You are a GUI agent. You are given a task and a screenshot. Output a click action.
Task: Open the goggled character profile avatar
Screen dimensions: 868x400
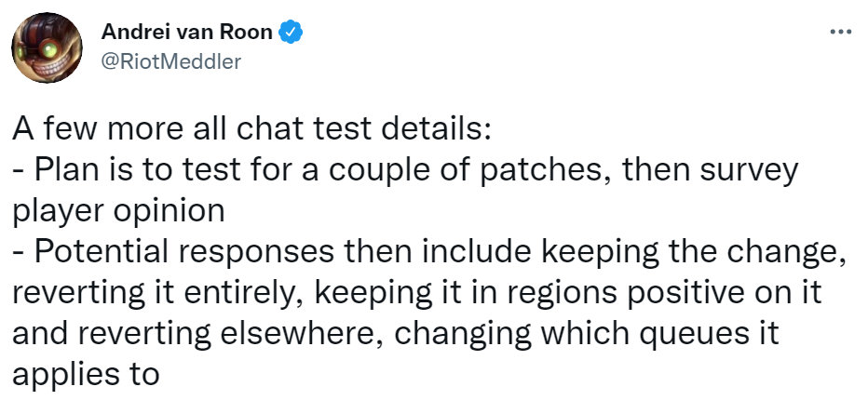click(x=47, y=47)
